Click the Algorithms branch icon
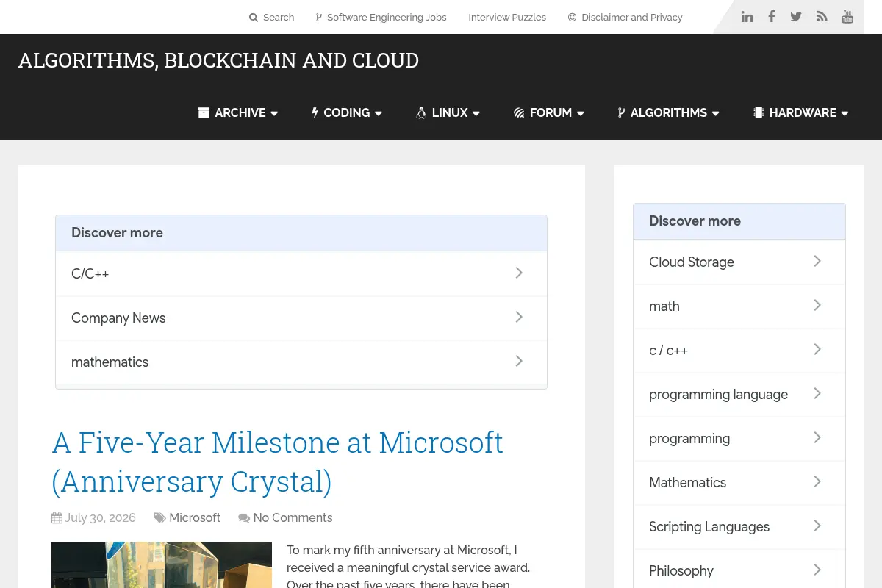Screen dimensions: 882x588 [621, 112]
